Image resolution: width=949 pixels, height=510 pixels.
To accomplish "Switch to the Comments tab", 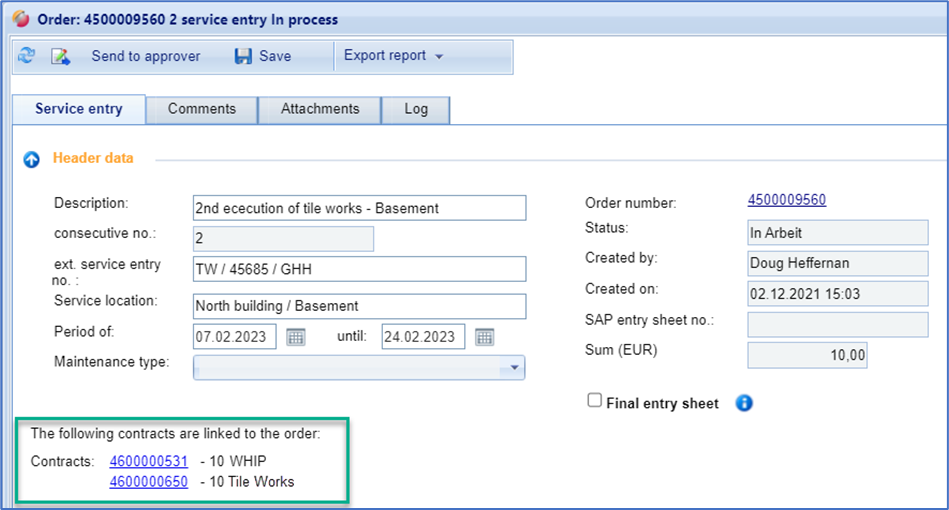I will click(x=201, y=109).
